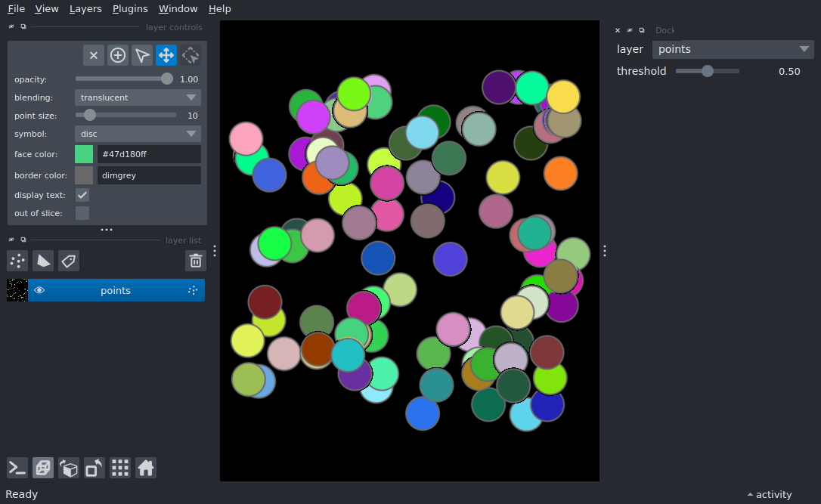Click the delete selected points button
Viewport: 821px width, 504px height.
pyautogui.click(x=93, y=55)
